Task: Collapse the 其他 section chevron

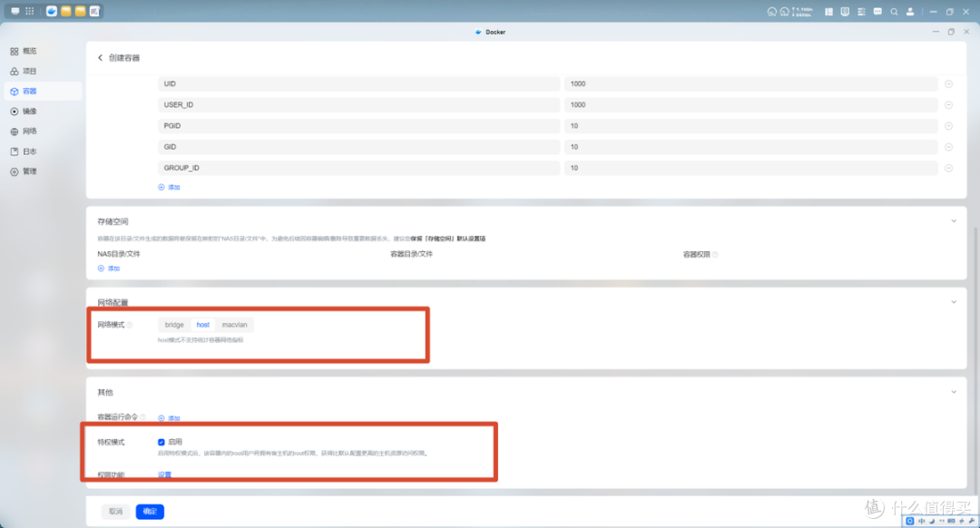Action: pos(954,393)
